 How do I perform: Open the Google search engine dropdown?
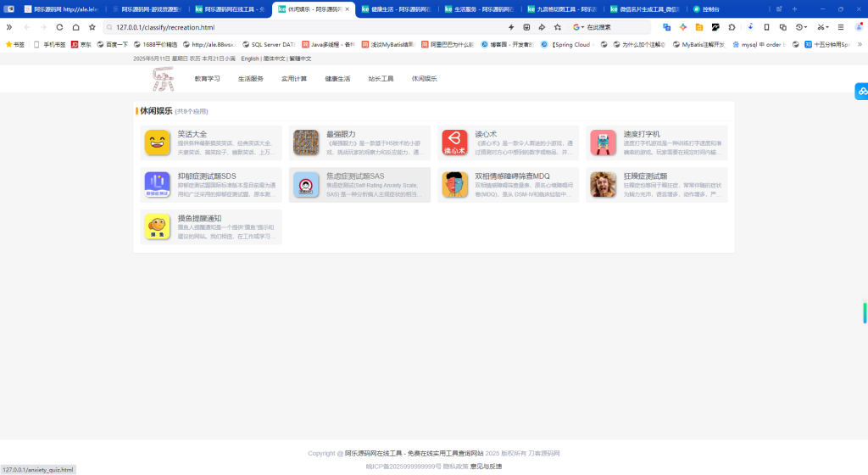(578, 27)
